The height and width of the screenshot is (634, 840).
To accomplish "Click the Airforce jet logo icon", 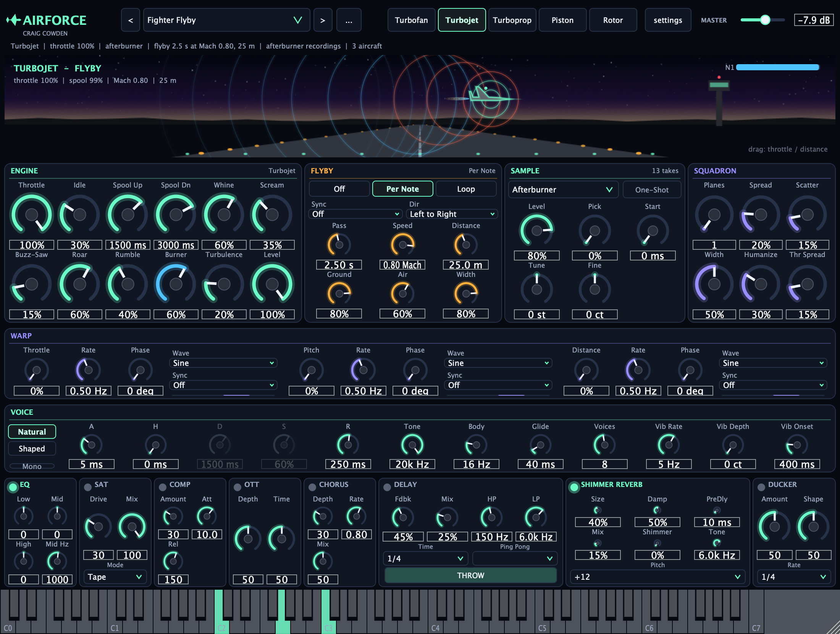I will click(x=13, y=20).
